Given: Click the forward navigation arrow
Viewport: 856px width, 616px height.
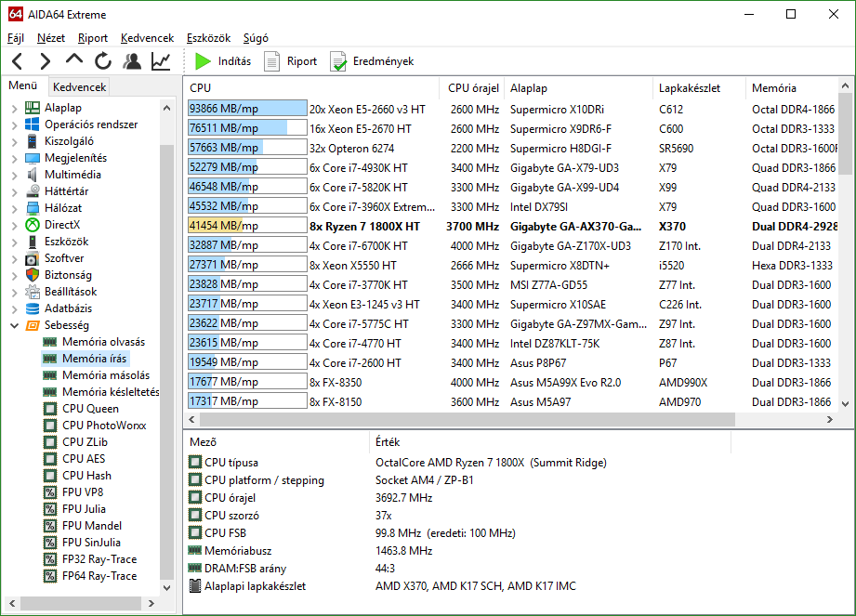Looking at the screenshot, I should pos(45,61).
